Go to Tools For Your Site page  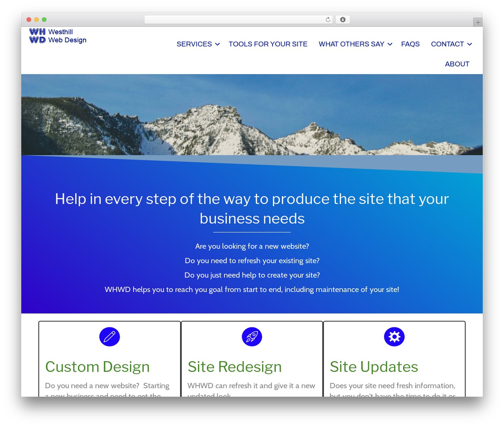click(268, 44)
